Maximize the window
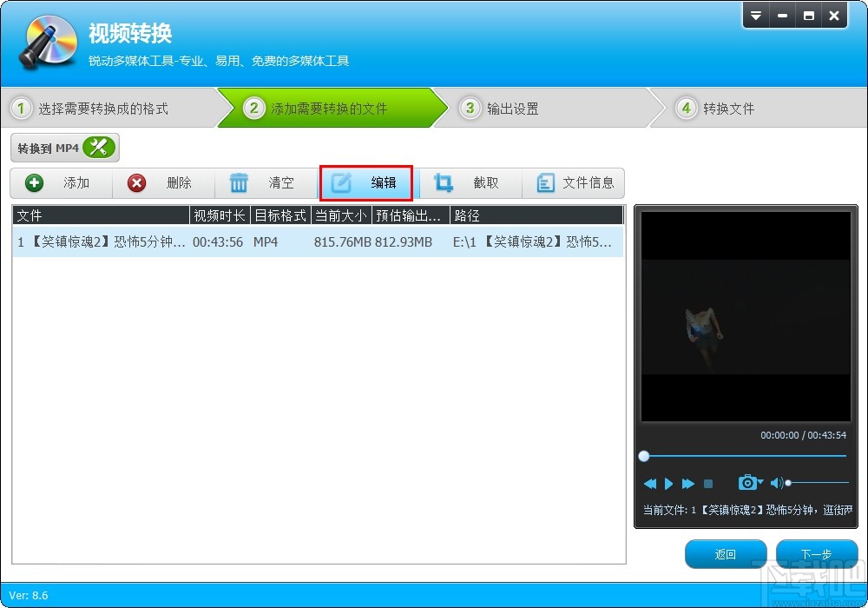Screen dimensions: 868x608 click(x=809, y=16)
